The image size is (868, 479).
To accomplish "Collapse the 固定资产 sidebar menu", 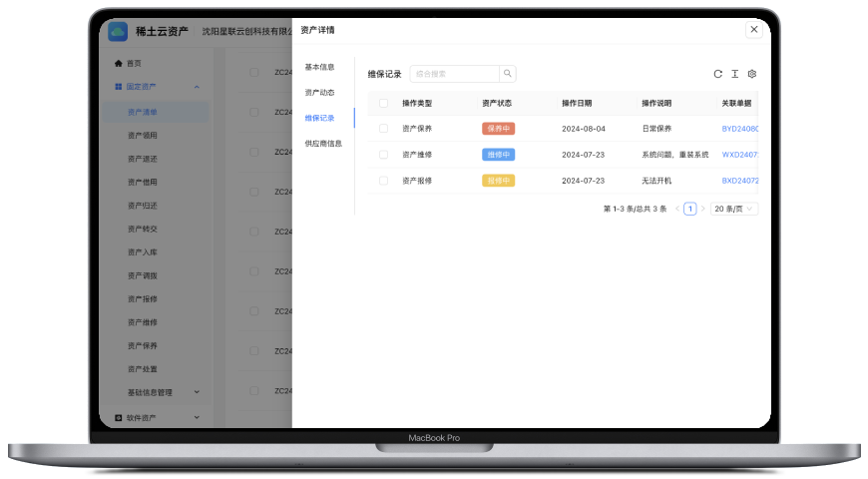I will pyautogui.click(x=197, y=87).
